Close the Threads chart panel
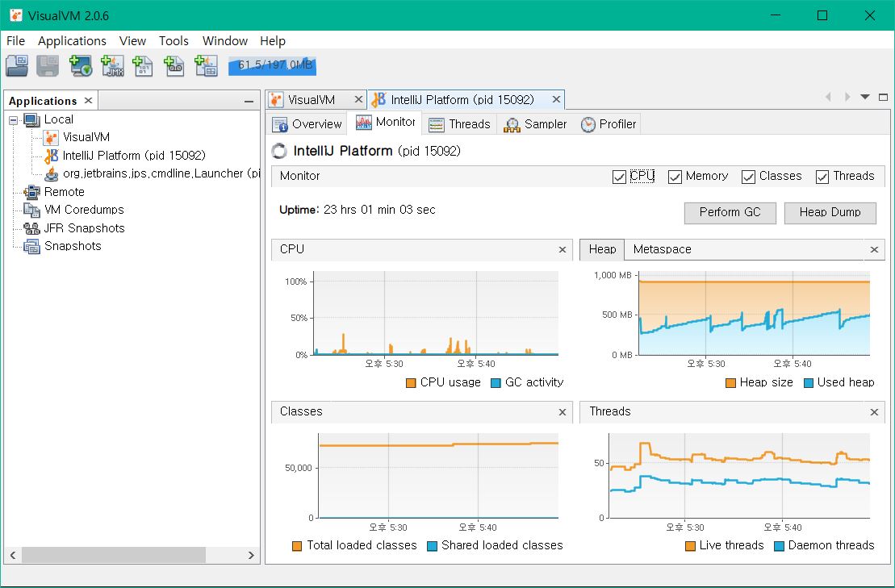This screenshot has height=588, width=895. (874, 412)
